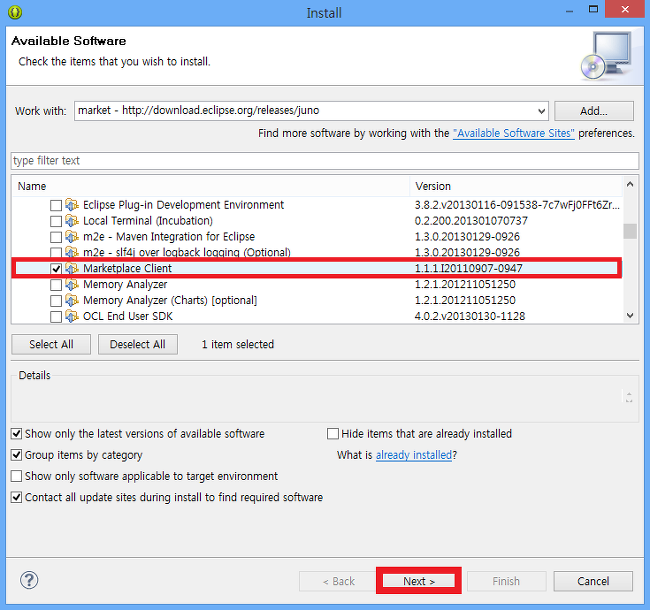Click the Cancel button
Screen dimensions: 650x610
click(593, 581)
